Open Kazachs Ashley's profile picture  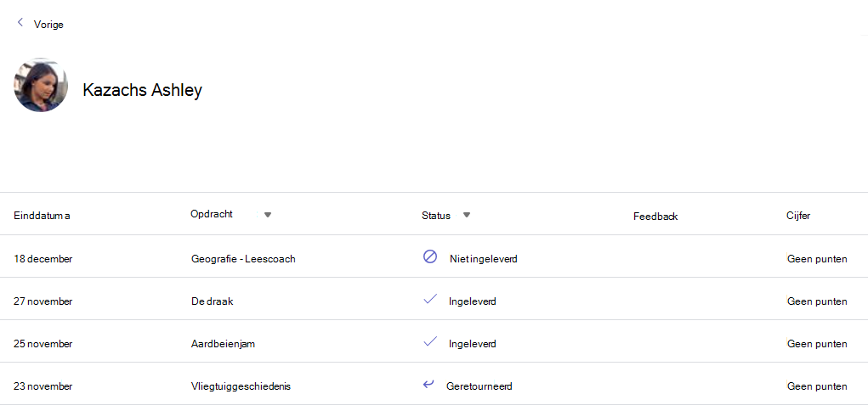click(x=41, y=85)
